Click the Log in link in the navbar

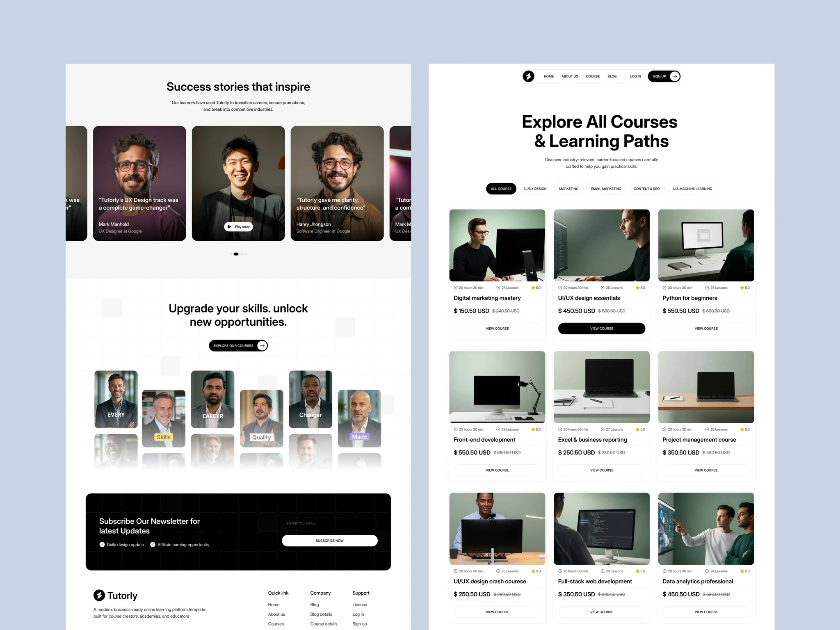tap(635, 76)
